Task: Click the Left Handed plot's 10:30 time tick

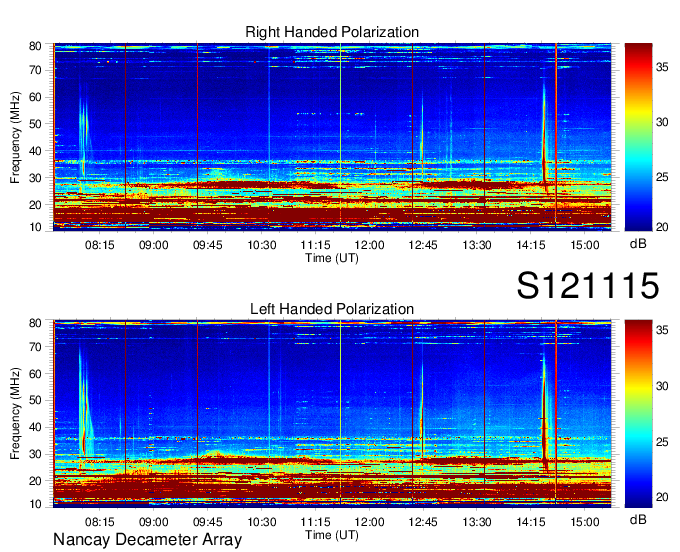Action: 262,522
